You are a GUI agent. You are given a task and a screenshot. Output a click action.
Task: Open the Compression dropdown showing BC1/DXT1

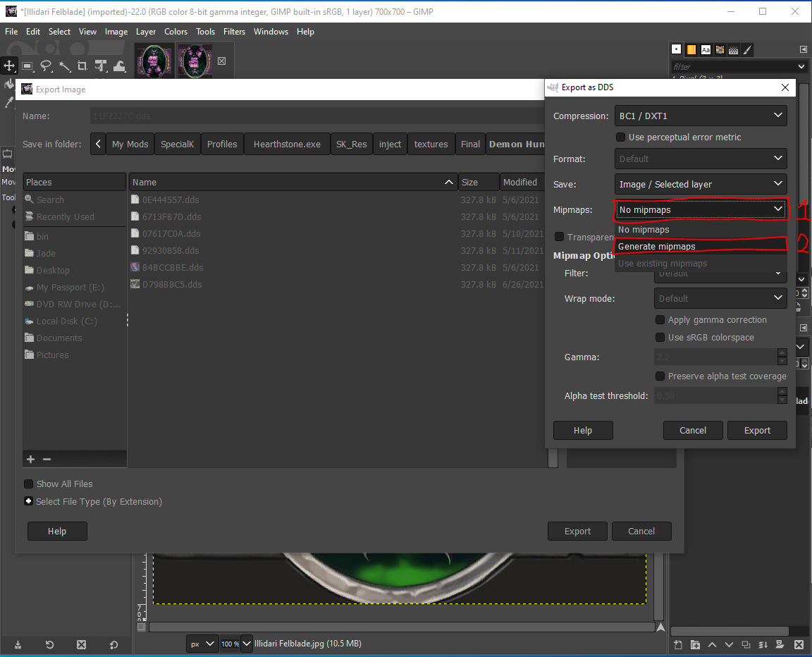coord(700,116)
